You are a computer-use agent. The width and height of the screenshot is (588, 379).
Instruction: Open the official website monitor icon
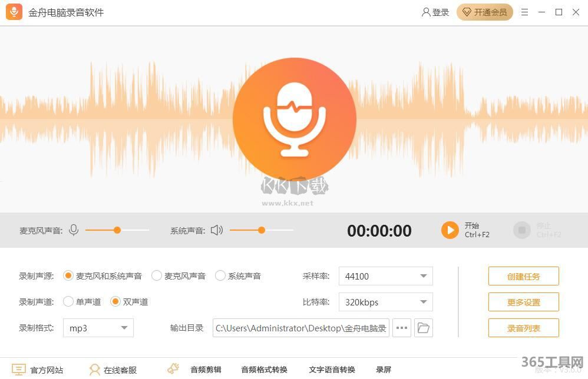click(x=19, y=370)
